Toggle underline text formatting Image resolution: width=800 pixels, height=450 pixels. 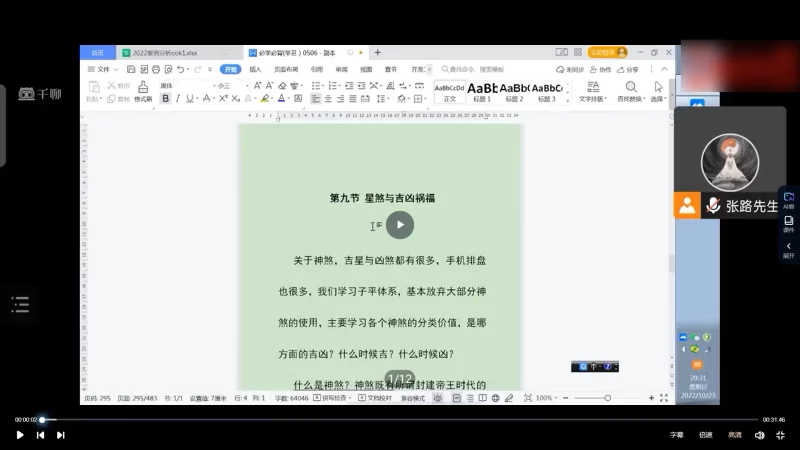pyautogui.click(x=190, y=98)
